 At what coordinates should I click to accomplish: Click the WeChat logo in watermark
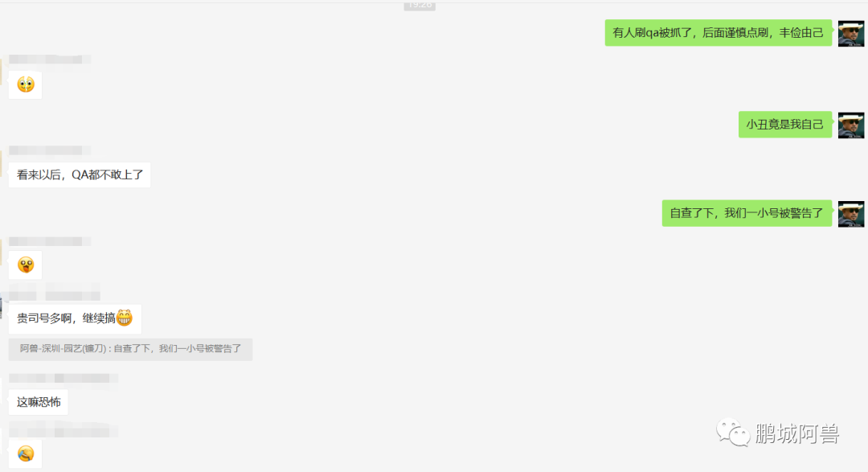click(733, 432)
